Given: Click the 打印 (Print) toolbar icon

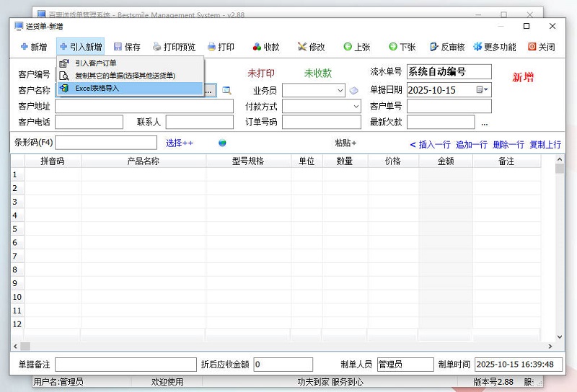Looking at the screenshot, I should (220, 47).
